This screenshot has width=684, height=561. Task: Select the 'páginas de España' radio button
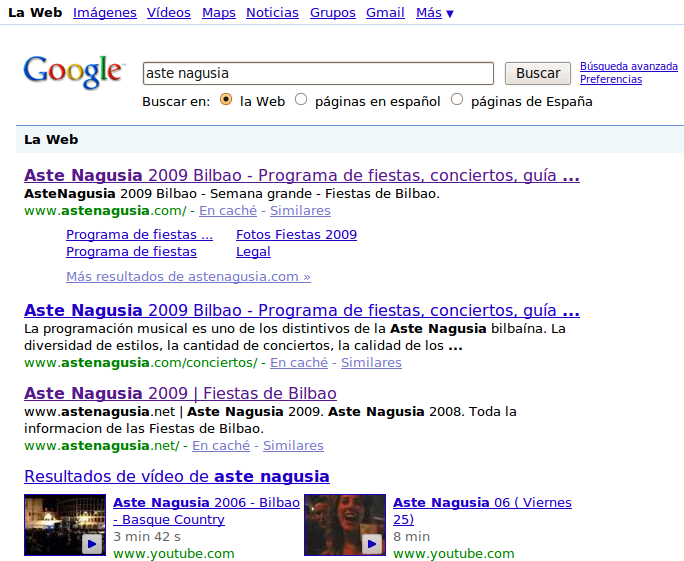(457, 100)
